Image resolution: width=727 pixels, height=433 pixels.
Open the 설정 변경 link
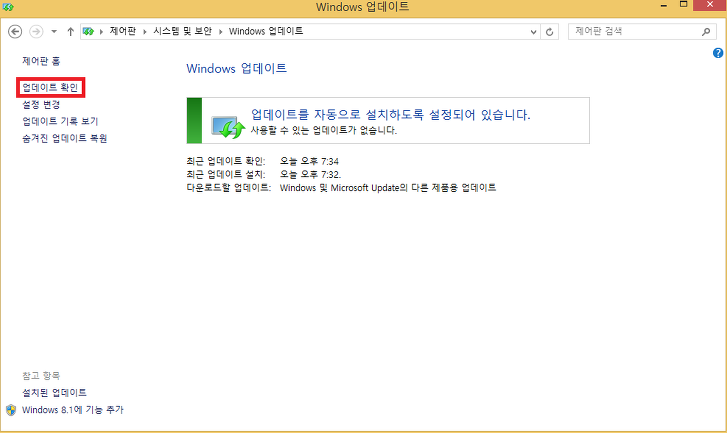41,105
